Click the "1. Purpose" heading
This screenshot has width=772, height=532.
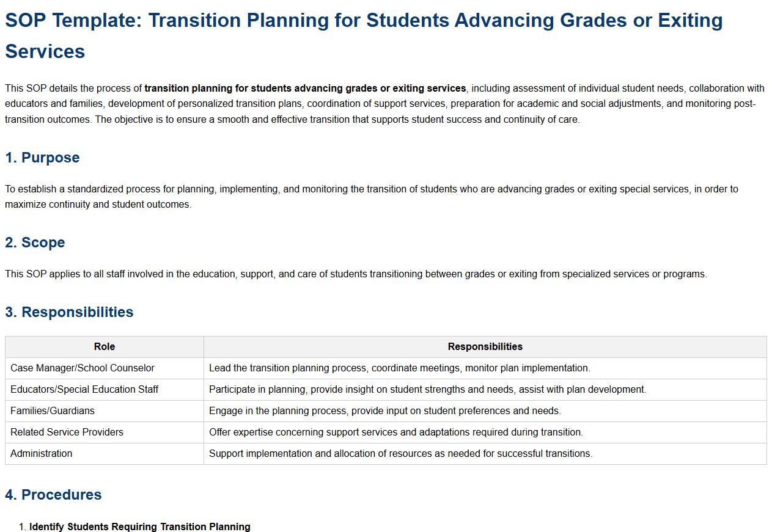pos(42,158)
